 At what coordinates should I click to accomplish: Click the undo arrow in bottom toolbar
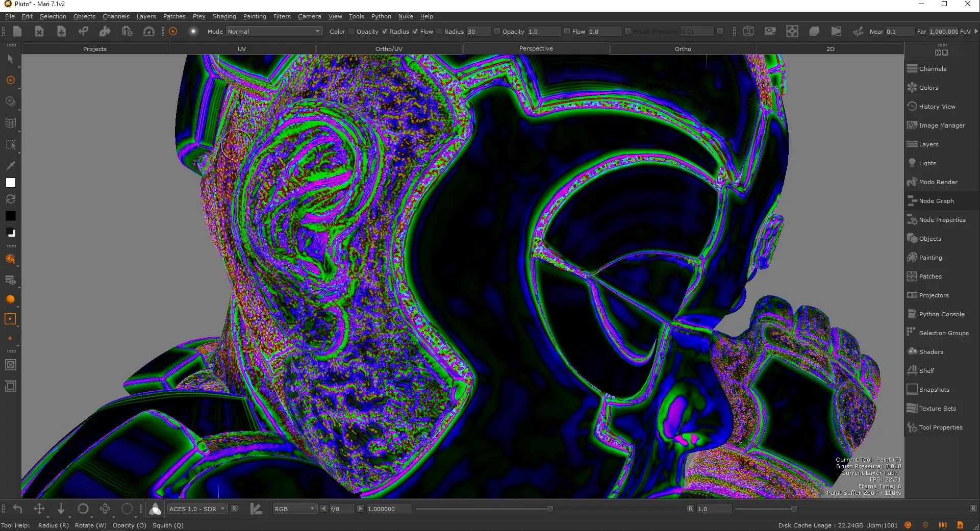pos(17,509)
